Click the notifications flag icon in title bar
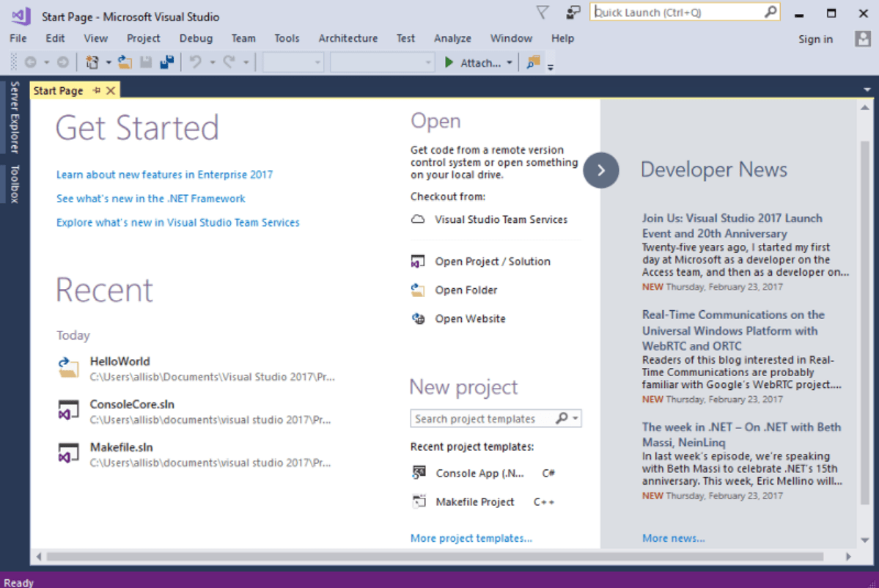Viewport: 879px width, 588px height. coord(542,12)
